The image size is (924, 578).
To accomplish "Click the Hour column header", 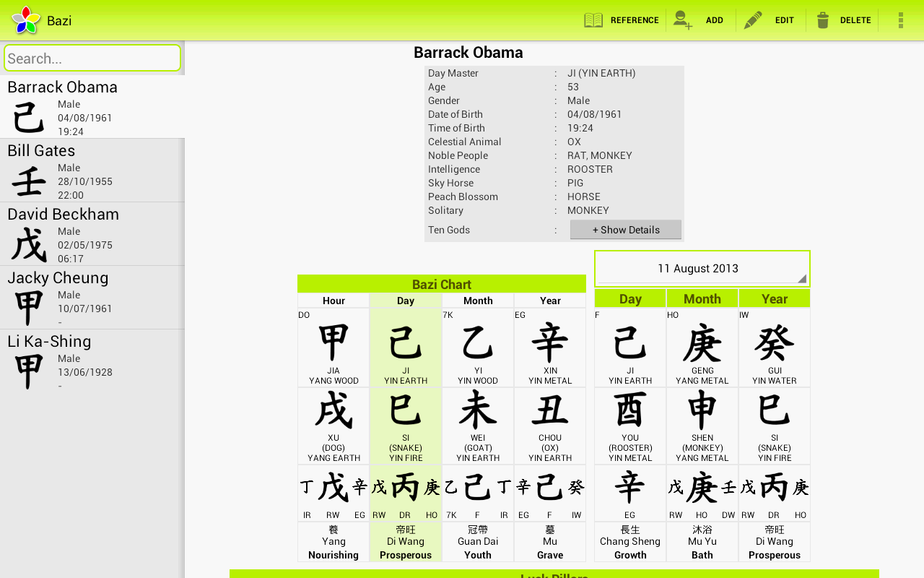I will click(x=334, y=301).
